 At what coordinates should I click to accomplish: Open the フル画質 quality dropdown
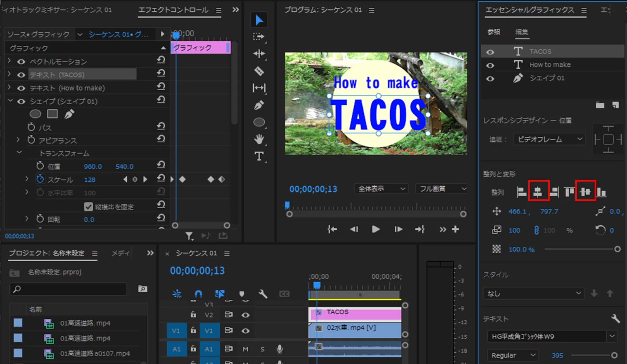tap(442, 188)
